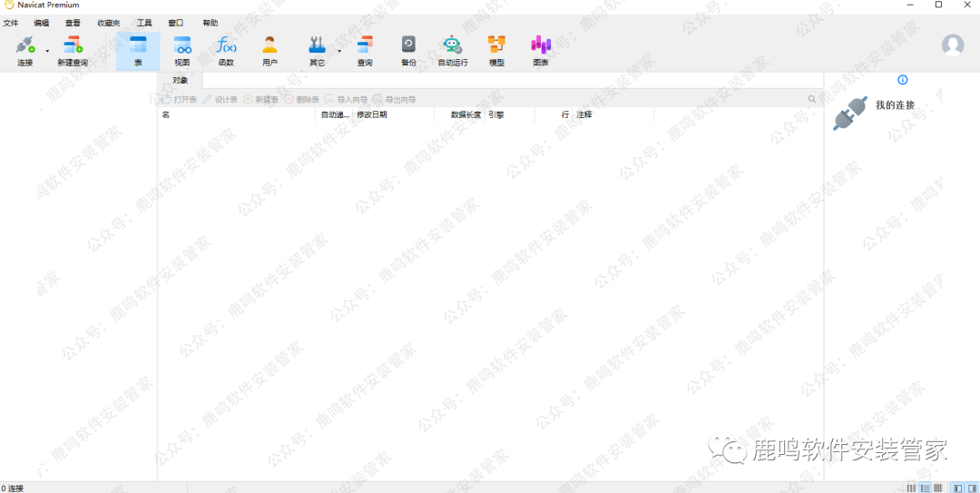Viewport: 980px width, 493px height.
Task: Click the 备份 (Backup) toolbar icon
Action: click(x=408, y=49)
